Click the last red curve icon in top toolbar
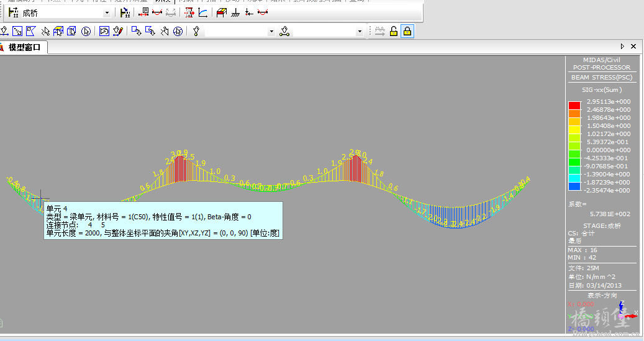This screenshot has height=341, width=644. (263, 13)
